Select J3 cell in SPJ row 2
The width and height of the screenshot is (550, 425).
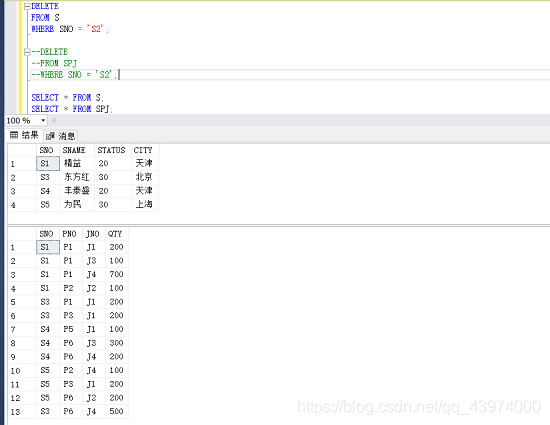[94, 261]
